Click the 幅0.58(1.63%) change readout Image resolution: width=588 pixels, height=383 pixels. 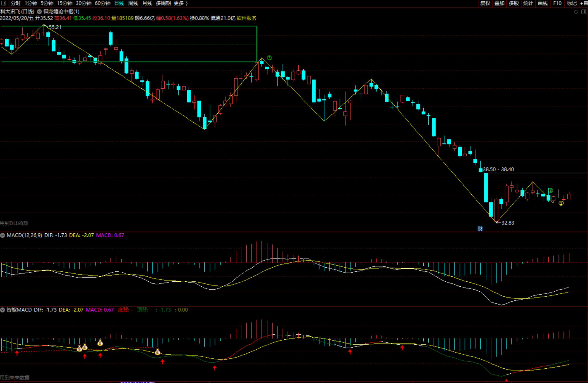(172, 18)
